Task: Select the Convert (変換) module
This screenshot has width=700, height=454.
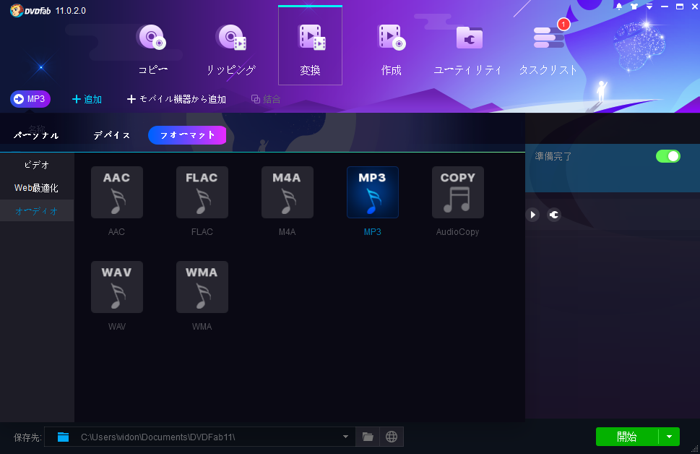Action: click(x=310, y=46)
